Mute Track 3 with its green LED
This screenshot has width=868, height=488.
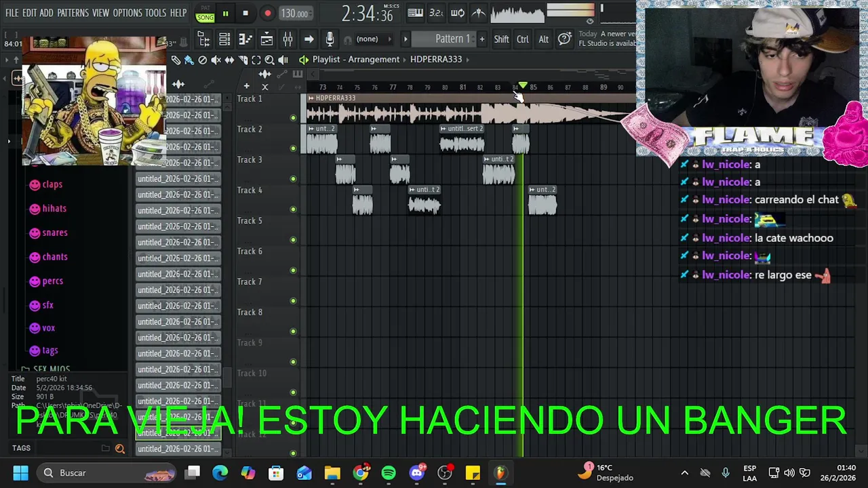(x=293, y=179)
